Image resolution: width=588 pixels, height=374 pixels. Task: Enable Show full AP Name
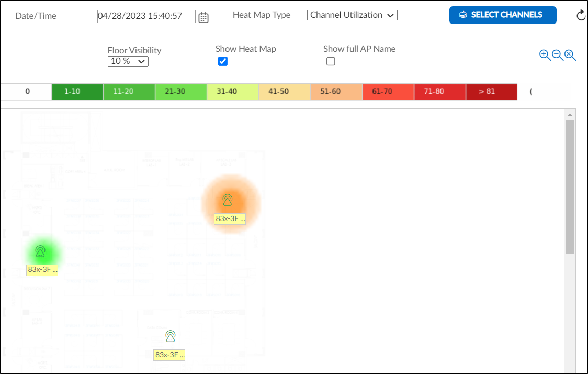click(x=331, y=61)
